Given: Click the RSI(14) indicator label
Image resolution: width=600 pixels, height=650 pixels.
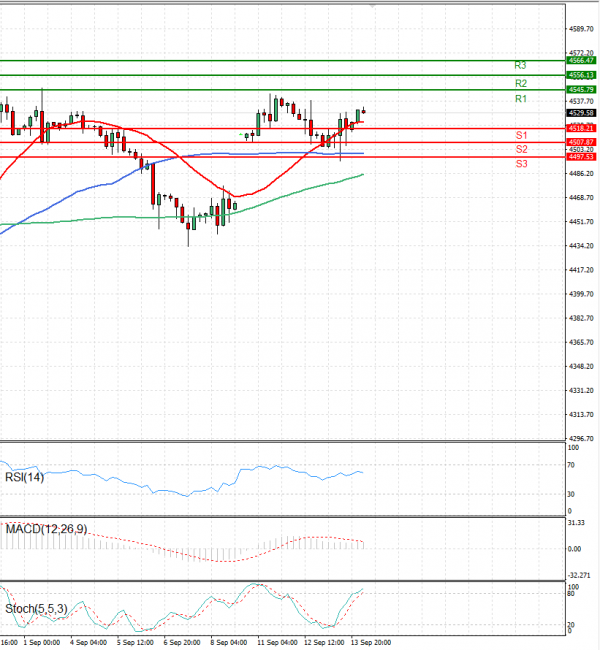Looking at the screenshot, I should [24, 478].
